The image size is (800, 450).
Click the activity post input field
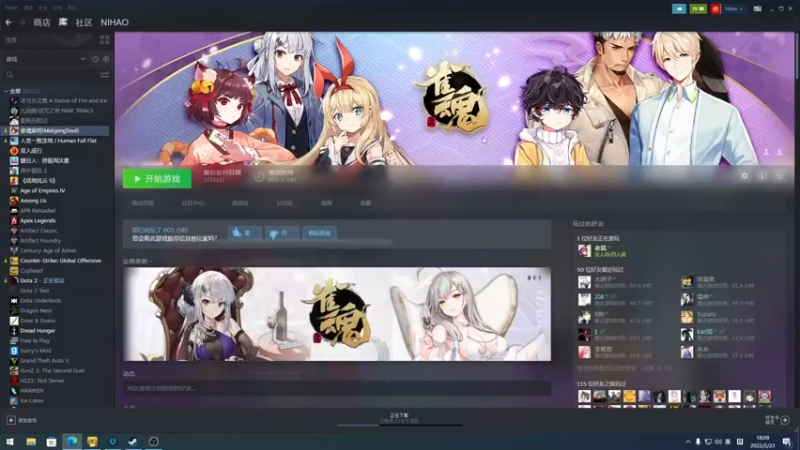coord(337,388)
